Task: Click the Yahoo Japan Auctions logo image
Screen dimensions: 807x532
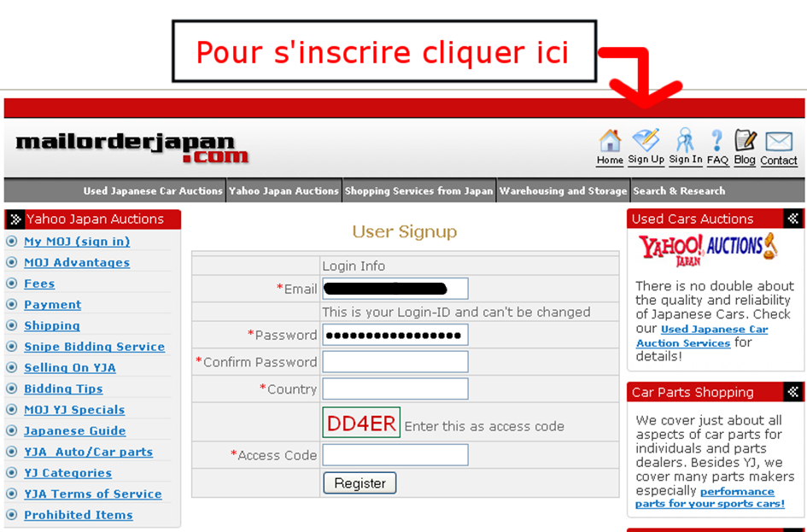Action: click(x=708, y=249)
